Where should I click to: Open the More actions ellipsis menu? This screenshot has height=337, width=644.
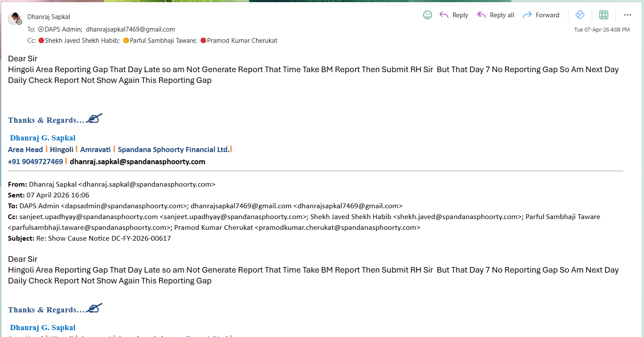628,15
